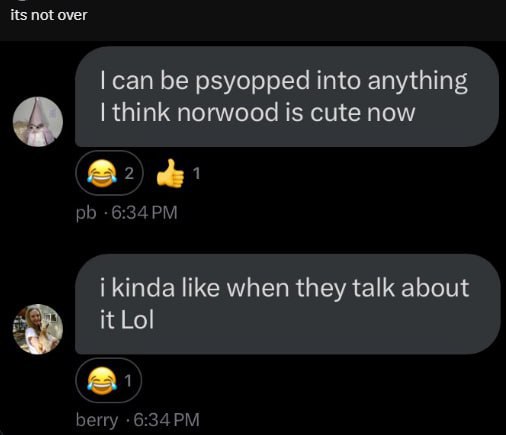Screen dimensions: 506x435
Task: Click the count "1" in berry's reaction pill
Action: click(x=128, y=380)
